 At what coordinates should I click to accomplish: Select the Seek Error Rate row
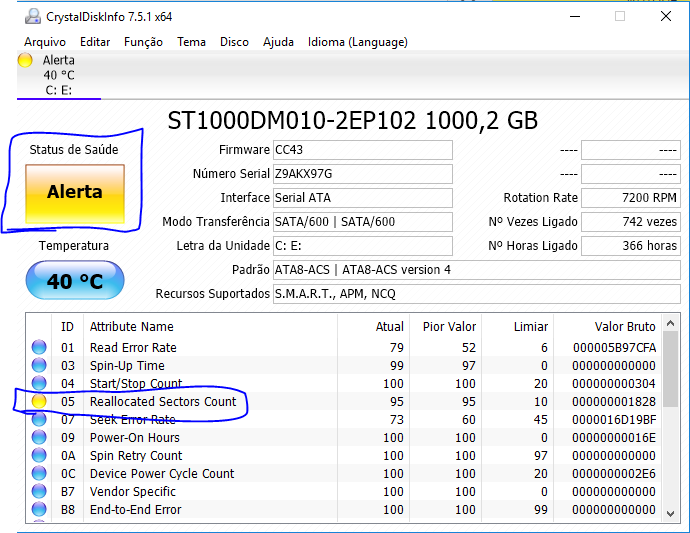[344, 420]
